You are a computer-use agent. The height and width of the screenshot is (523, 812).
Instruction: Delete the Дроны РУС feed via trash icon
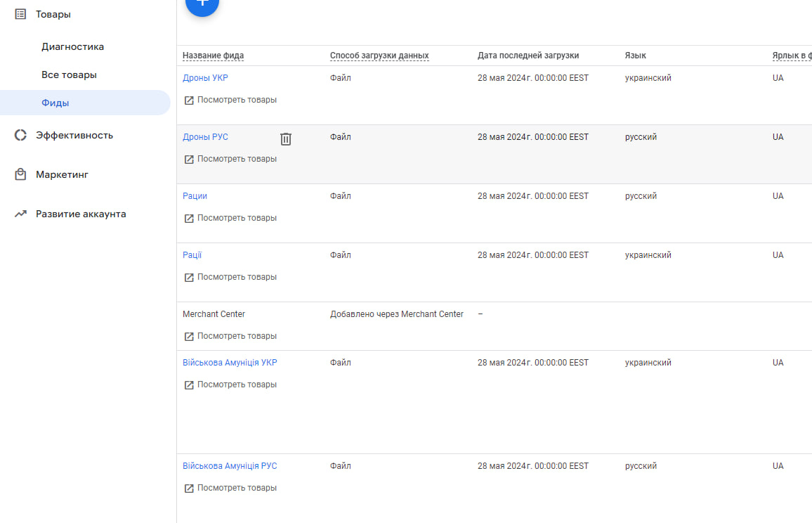286,139
